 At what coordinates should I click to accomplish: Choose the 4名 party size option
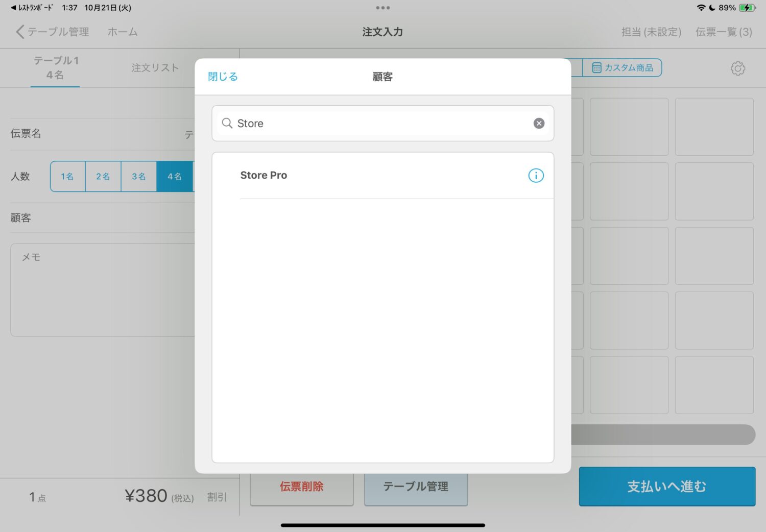coord(175,177)
